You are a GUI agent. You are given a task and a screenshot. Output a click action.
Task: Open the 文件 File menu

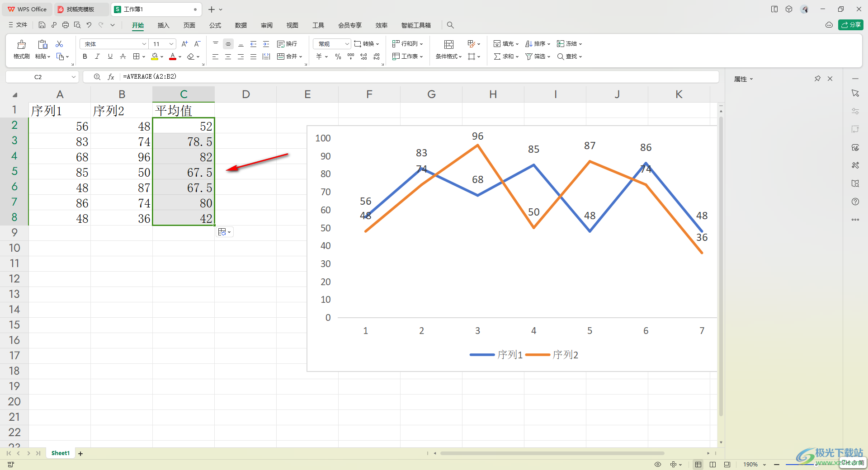pyautogui.click(x=18, y=25)
